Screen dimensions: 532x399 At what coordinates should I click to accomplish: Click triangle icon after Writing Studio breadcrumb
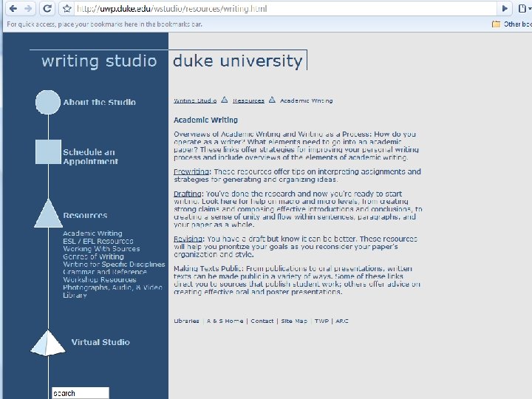pyautogui.click(x=225, y=100)
